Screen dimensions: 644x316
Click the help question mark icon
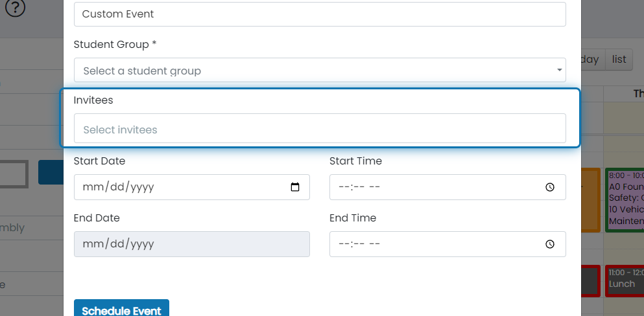click(15, 7)
